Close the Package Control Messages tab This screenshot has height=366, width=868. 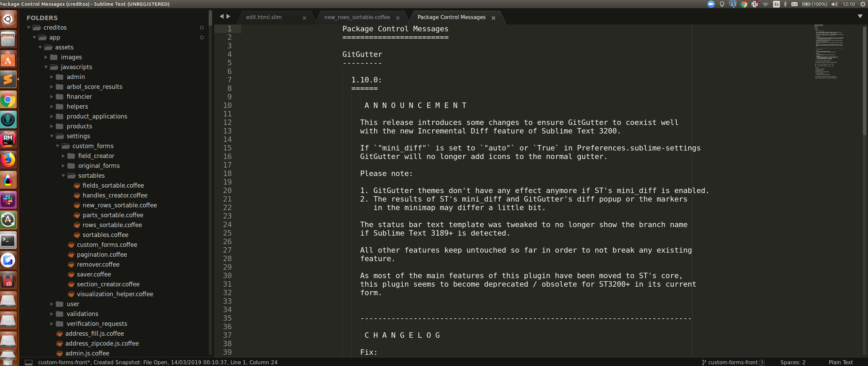pos(494,18)
